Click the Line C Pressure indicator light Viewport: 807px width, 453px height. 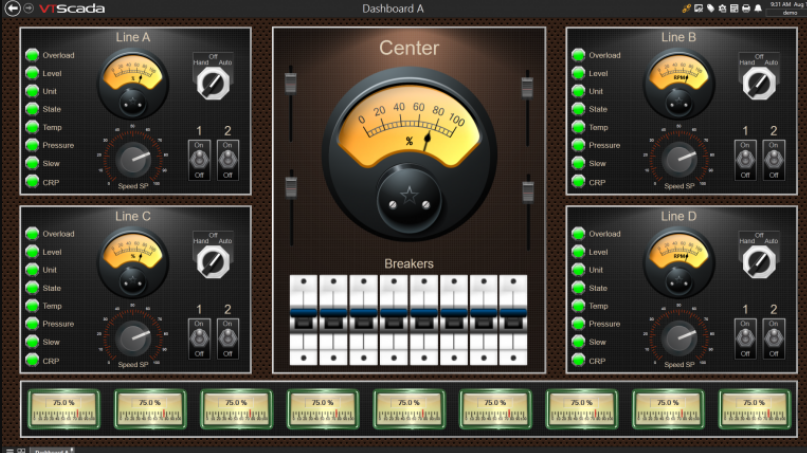(x=32, y=323)
